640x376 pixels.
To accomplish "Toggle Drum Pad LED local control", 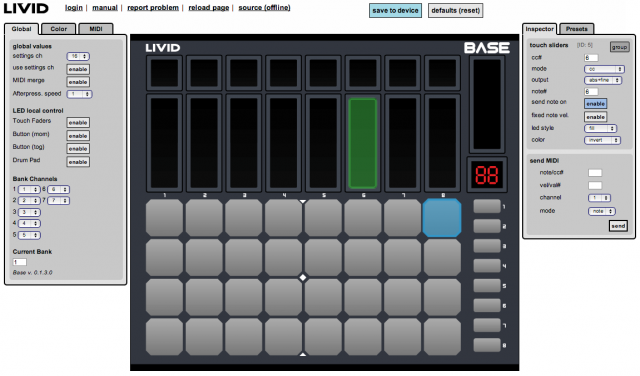I will tap(78, 162).
